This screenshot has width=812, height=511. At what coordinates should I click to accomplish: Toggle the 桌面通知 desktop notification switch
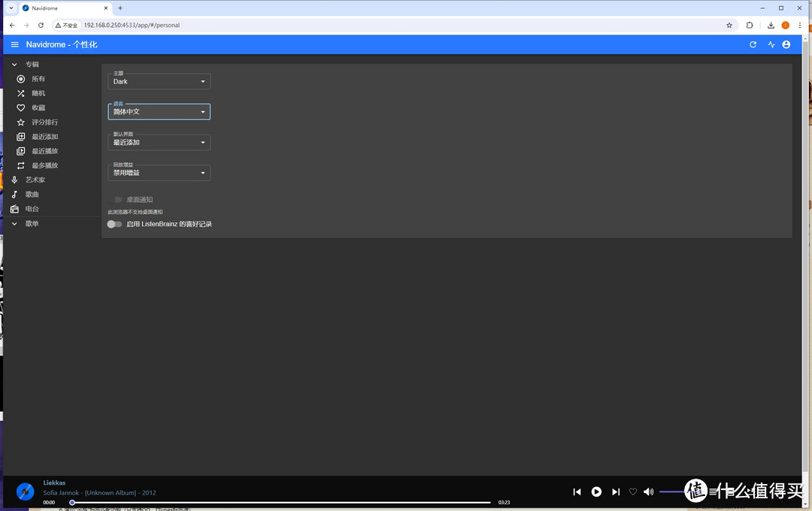[x=117, y=200]
